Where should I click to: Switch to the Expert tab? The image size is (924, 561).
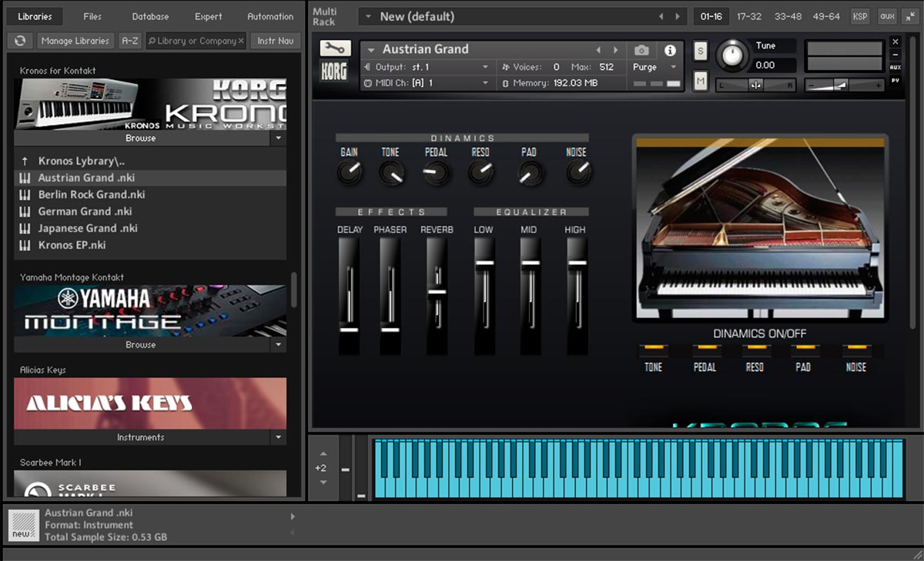[208, 16]
